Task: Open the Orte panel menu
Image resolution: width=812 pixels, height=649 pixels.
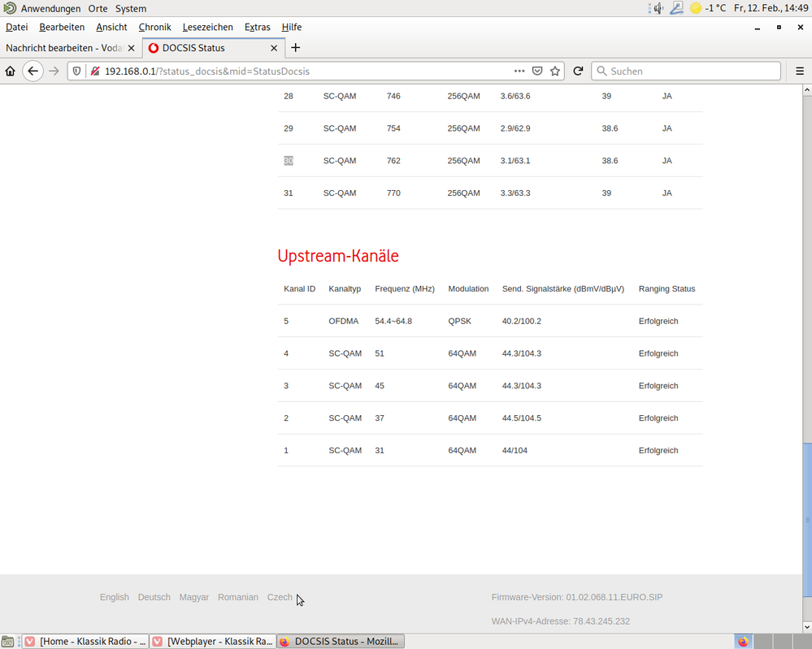Action: tap(98, 8)
